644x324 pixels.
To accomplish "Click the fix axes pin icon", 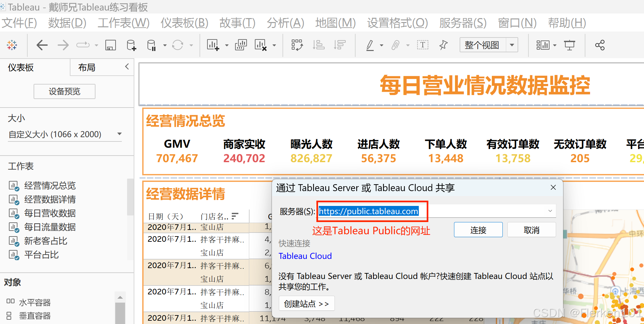I will pyautogui.click(x=443, y=45).
